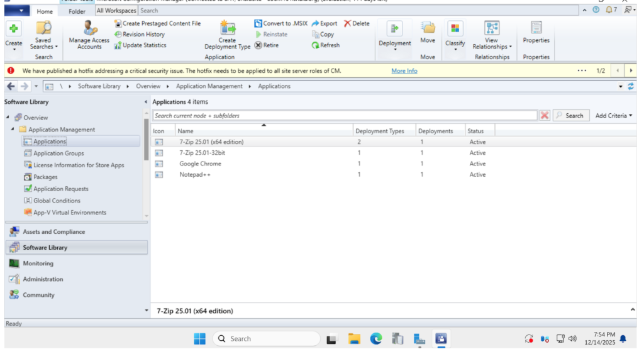The image size is (644, 354).
Task: Select the Google Chrome application row
Action: point(200,163)
